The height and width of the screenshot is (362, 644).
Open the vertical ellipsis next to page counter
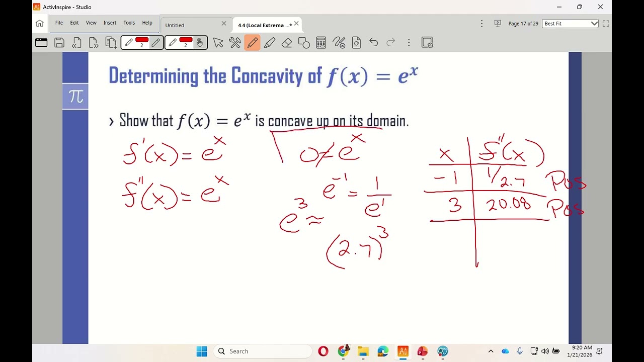tap(481, 24)
